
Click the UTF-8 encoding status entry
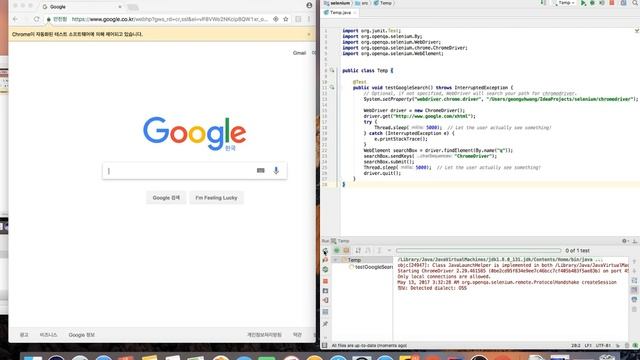click(x=603, y=345)
